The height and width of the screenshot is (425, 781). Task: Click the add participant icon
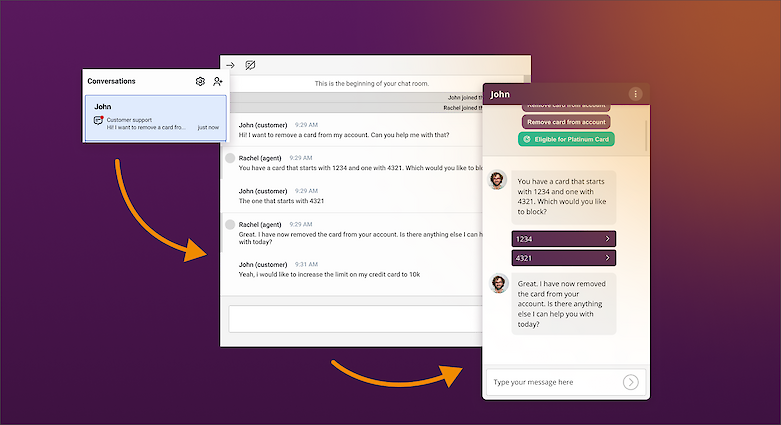218,81
